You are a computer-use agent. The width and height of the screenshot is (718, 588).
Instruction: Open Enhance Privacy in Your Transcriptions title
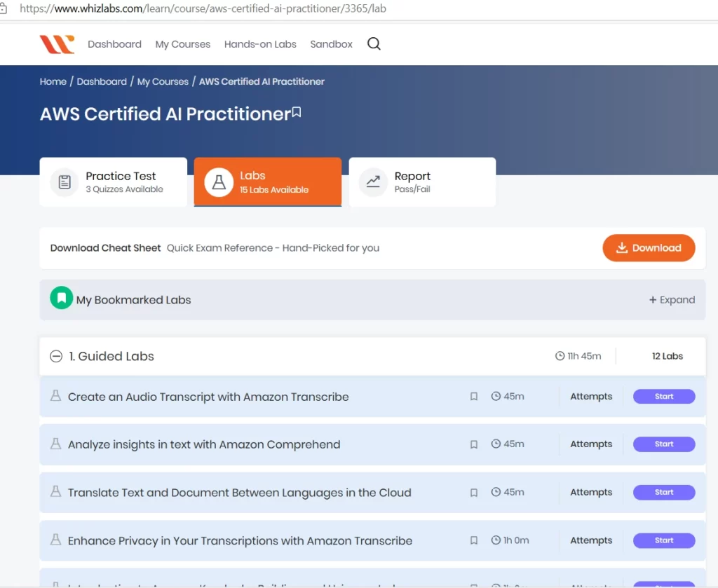pos(240,540)
